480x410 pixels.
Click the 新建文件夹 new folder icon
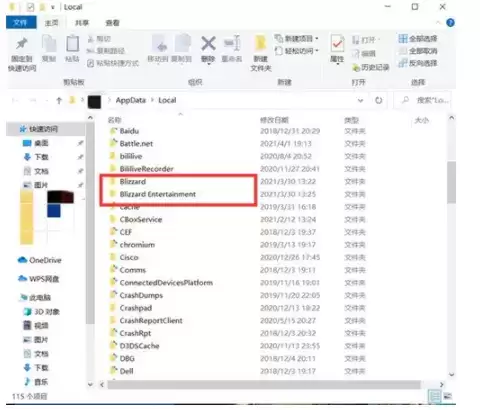[x=260, y=44]
